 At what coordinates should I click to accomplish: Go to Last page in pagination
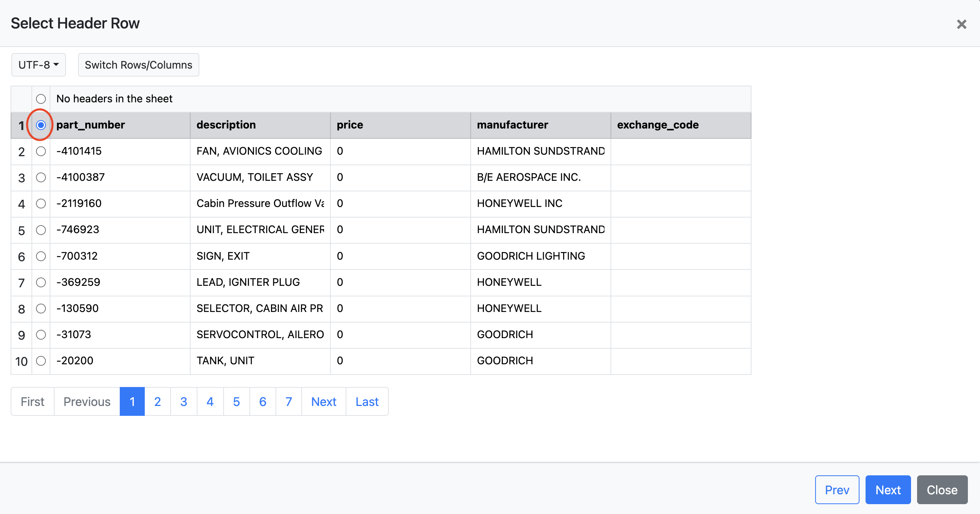click(367, 401)
